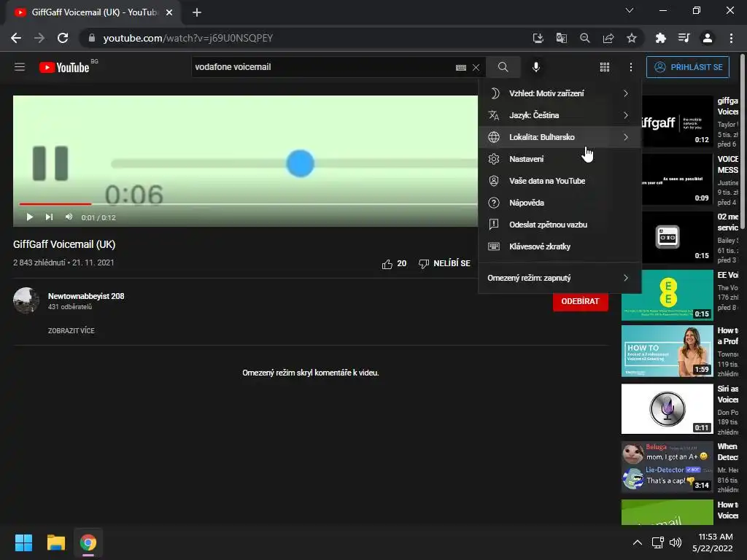
Task: Open Vzhled: Motiv zařízení appearance submenu
Action: 560,93
